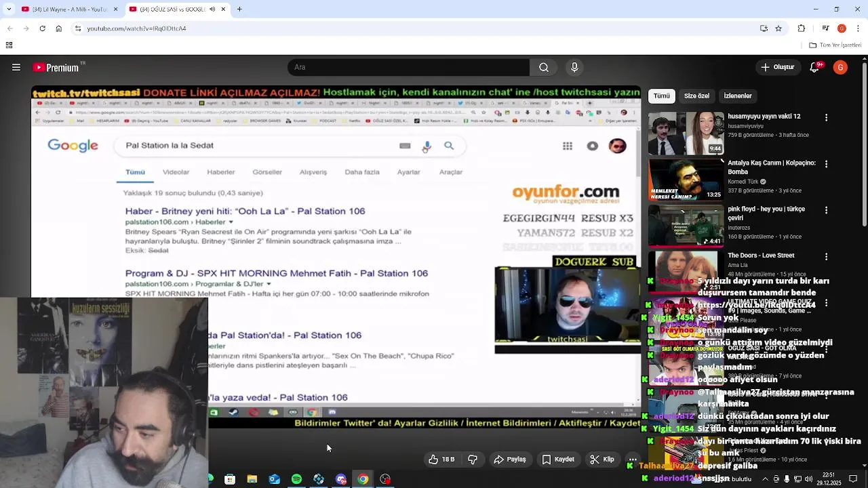Open more actions ellipsis under video
Screen dimensions: 868x488
[x=632, y=460]
